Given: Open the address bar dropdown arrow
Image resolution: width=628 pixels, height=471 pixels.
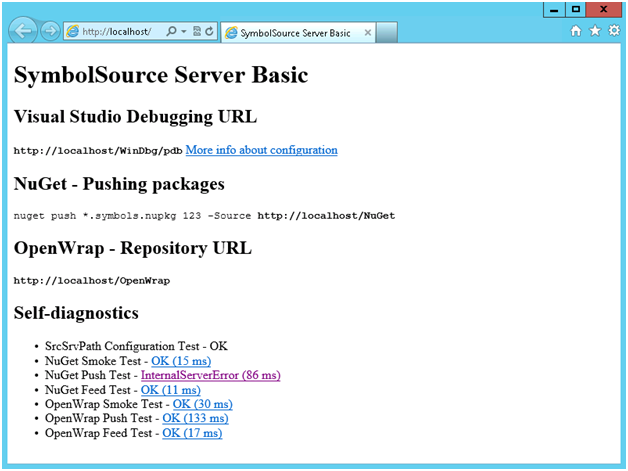Looking at the screenshot, I should click(x=183, y=32).
